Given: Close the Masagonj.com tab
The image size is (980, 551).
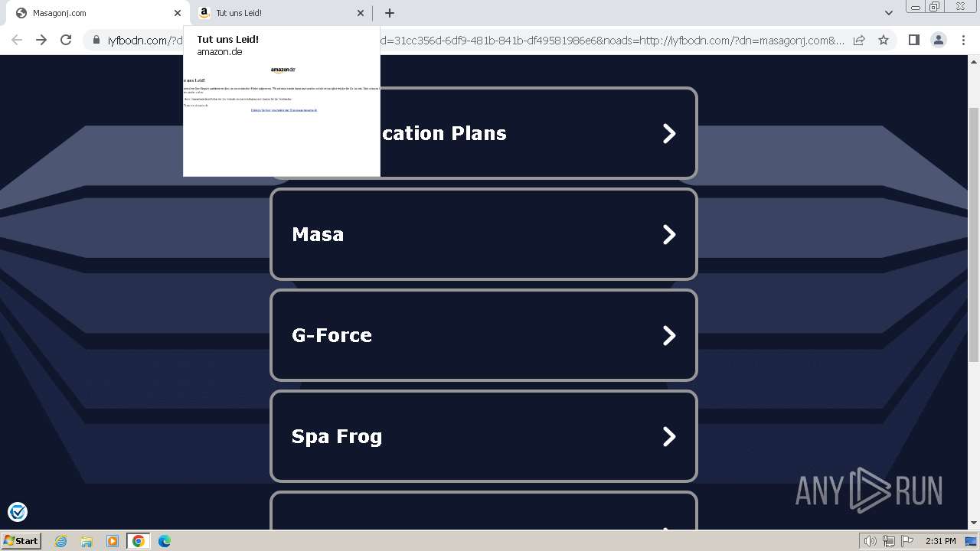Looking at the screenshot, I should (178, 13).
